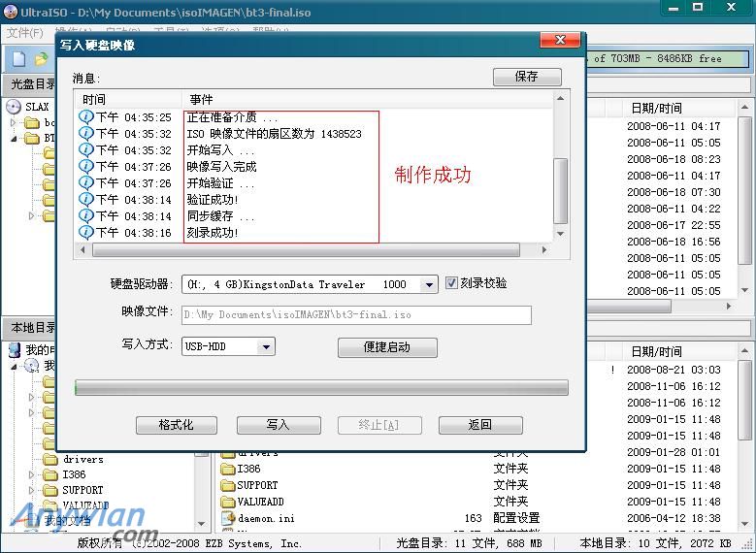Click the New file toolbar icon

point(18,59)
